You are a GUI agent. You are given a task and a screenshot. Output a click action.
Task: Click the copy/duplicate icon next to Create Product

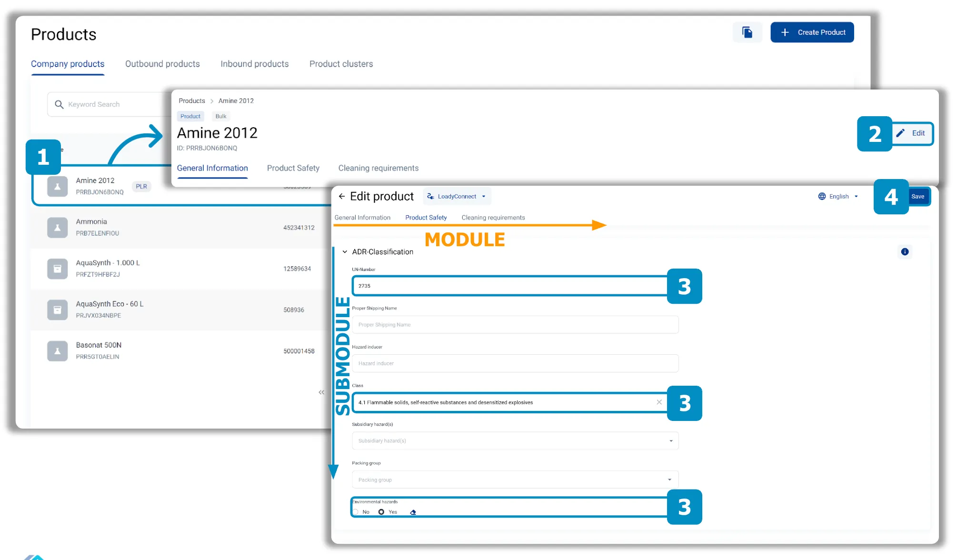click(747, 32)
